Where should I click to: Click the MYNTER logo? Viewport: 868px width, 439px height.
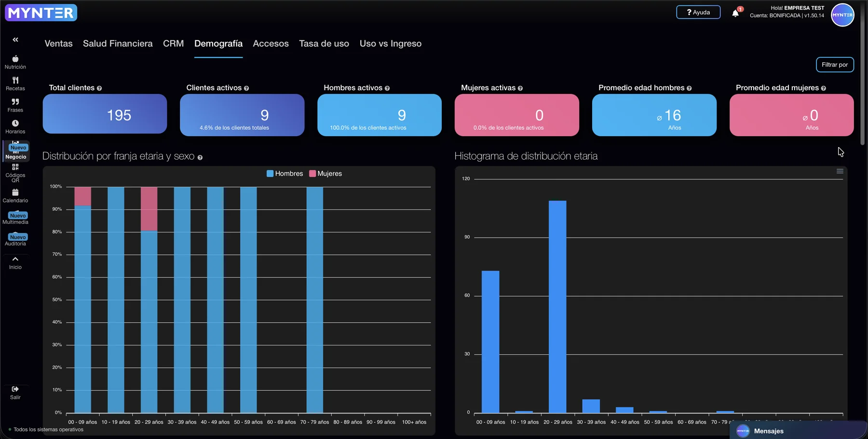(41, 13)
